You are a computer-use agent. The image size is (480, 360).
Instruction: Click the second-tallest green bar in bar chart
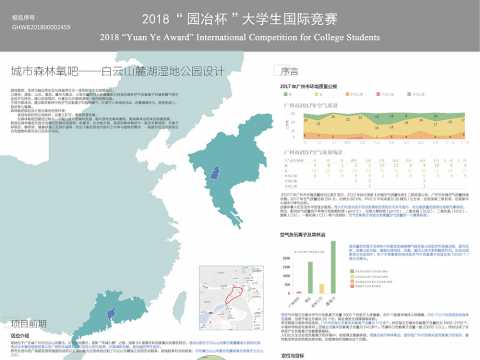310,278
